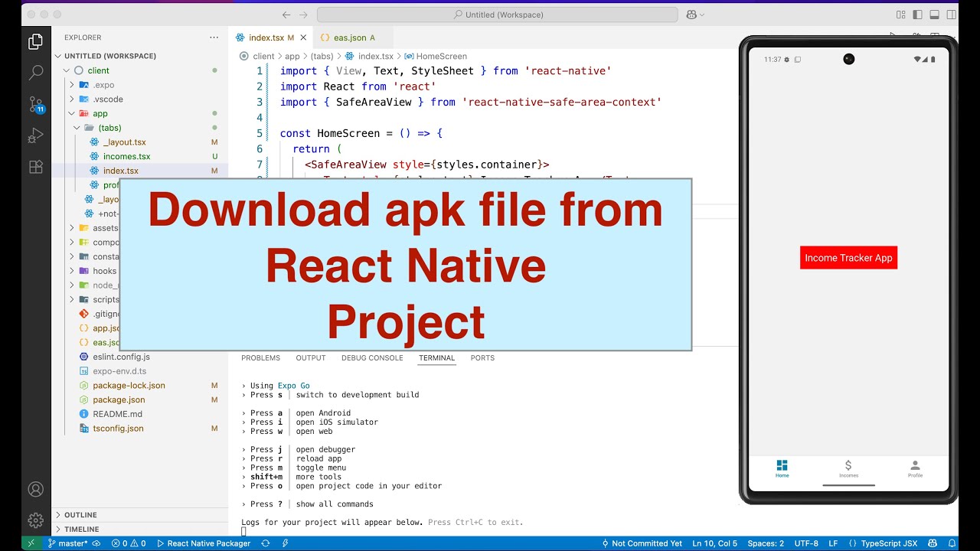Open package-lock.json file

point(129,386)
